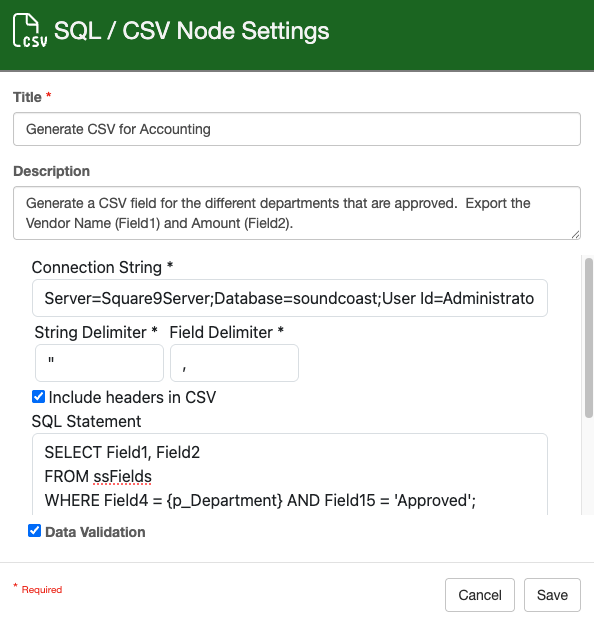Image resolution: width=594 pixels, height=626 pixels.
Task: Click the 'SQL Statement' label
Action: pos(86,421)
